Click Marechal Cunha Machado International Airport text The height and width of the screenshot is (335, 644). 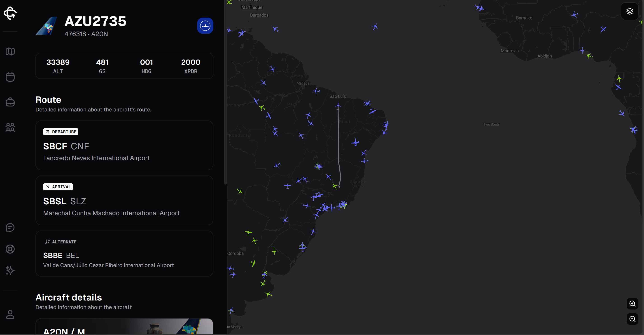111,213
